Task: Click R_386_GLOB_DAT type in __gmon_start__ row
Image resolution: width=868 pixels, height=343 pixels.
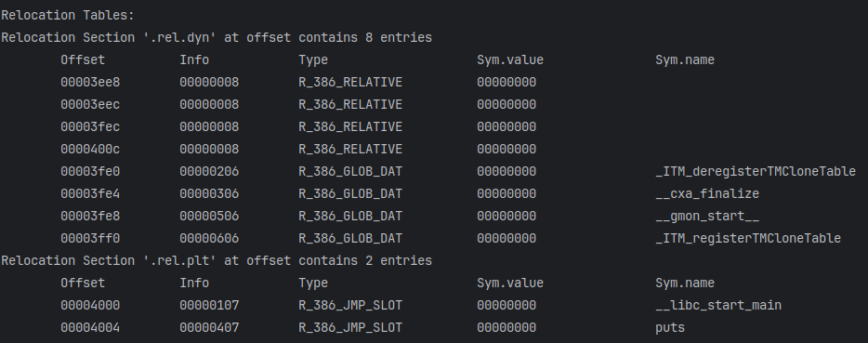Action: click(350, 216)
